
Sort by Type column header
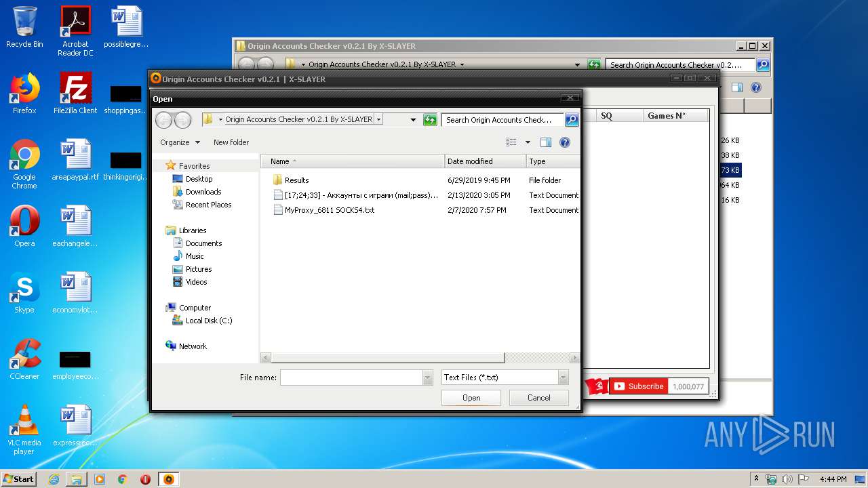[x=553, y=161]
